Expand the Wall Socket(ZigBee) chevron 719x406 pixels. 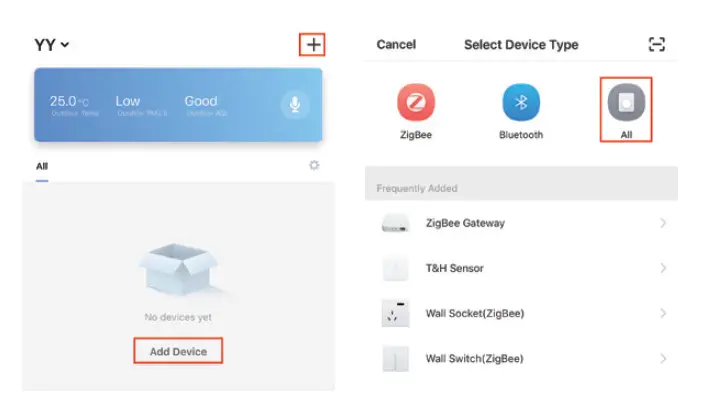[x=663, y=313]
